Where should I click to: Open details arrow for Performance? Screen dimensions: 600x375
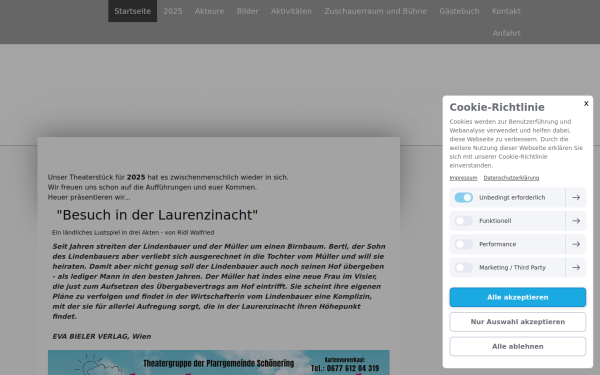tap(576, 244)
